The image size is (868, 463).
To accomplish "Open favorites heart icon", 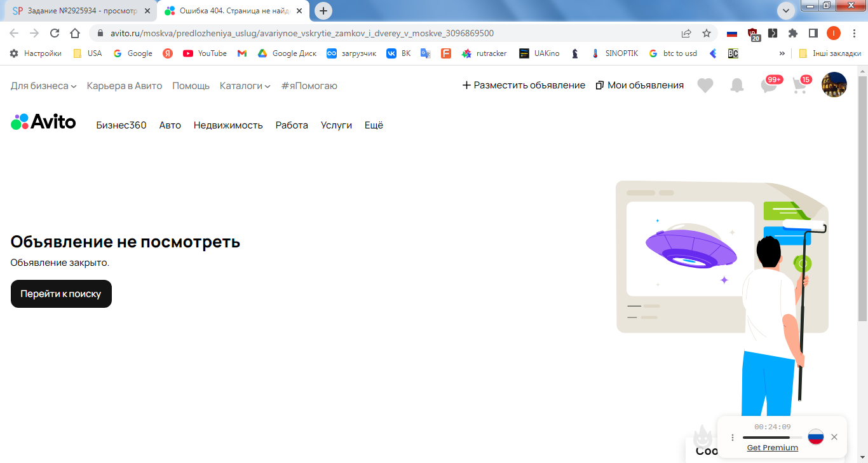I will 705,85.
